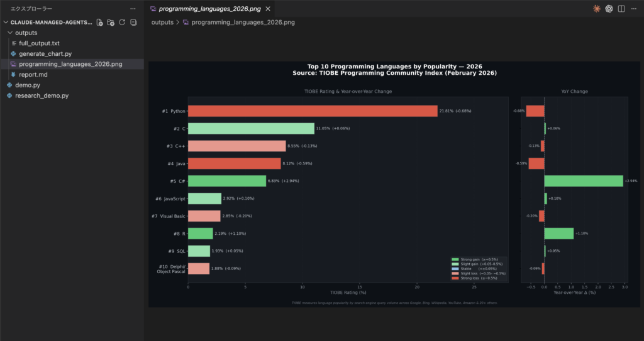This screenshot has width=644, height=341.
Task: Collapse the outputs folder
Action: point(26,33)
